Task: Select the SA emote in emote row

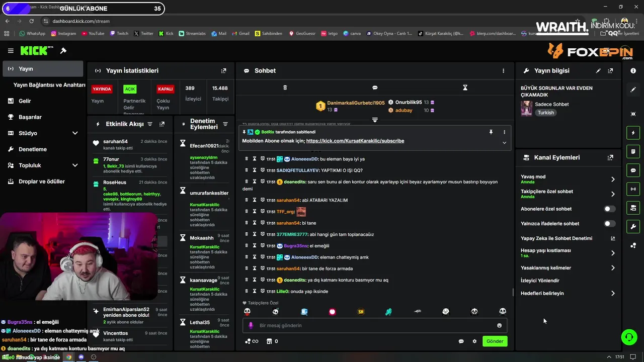Action: [x=361, y=312]
